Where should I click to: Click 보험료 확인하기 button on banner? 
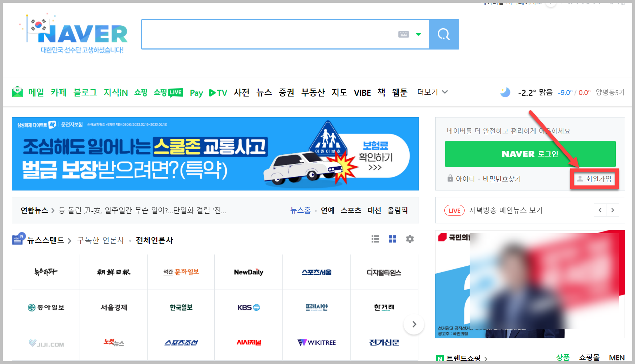point(376,156)
